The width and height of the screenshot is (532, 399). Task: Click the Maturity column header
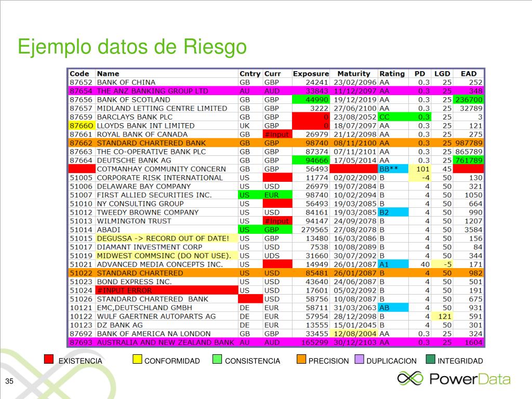353,74
